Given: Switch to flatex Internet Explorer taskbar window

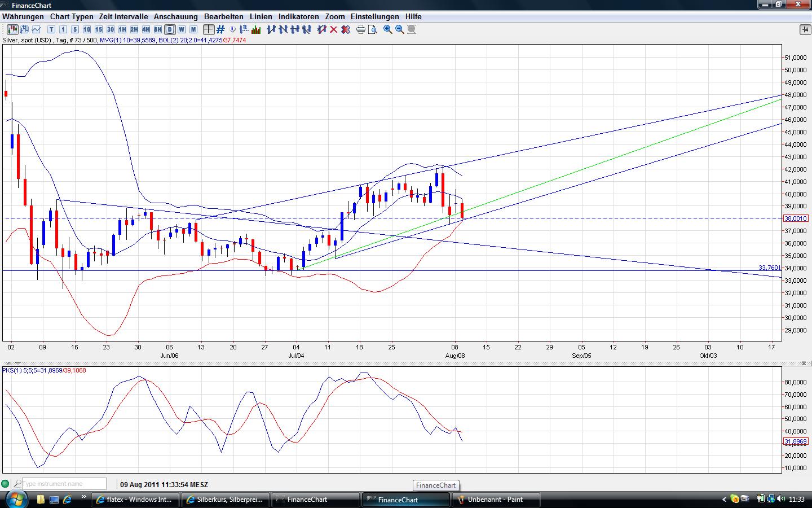Looking at the screenshot, I should pos(136,500).
